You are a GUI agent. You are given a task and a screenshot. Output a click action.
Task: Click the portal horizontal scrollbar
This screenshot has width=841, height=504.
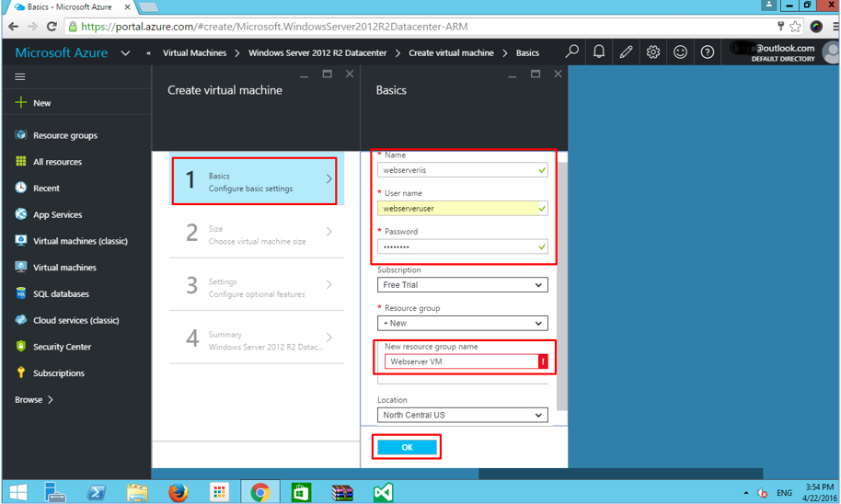(620, 474)
